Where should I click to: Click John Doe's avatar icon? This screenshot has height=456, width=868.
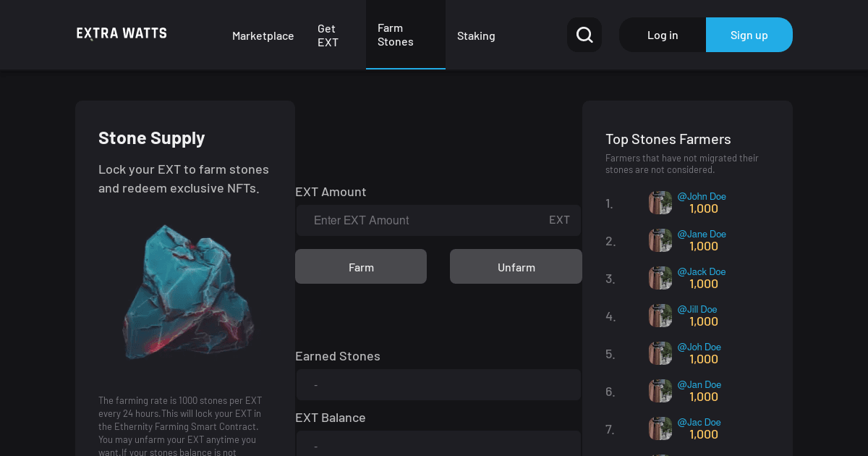pyautogui.click(x=660, y=203)
